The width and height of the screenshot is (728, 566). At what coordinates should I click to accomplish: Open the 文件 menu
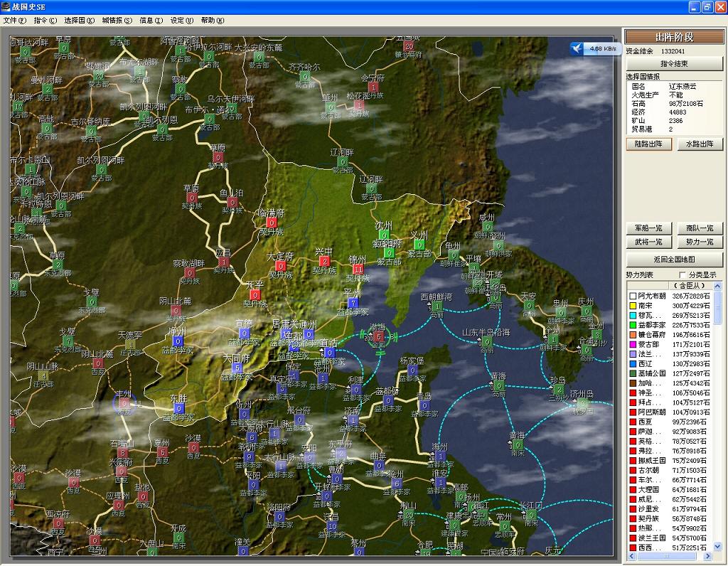pyautogui.click(x=14, y=20)
